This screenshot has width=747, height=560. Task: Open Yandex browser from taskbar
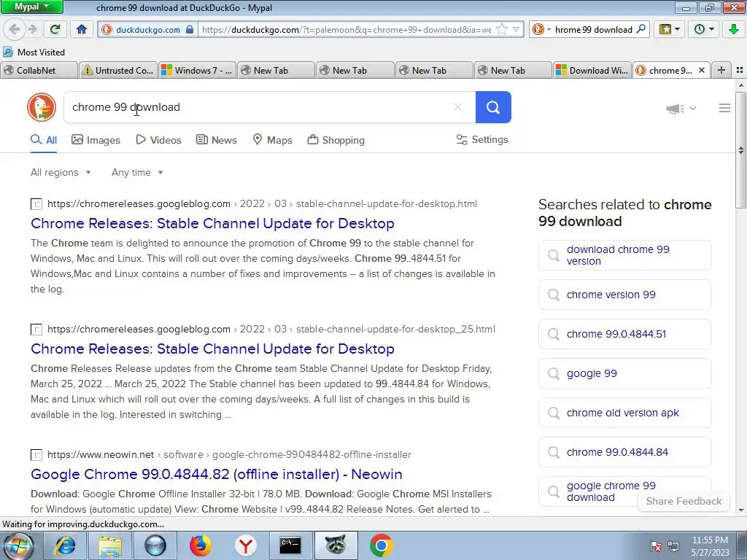click(x=245, y=545)
